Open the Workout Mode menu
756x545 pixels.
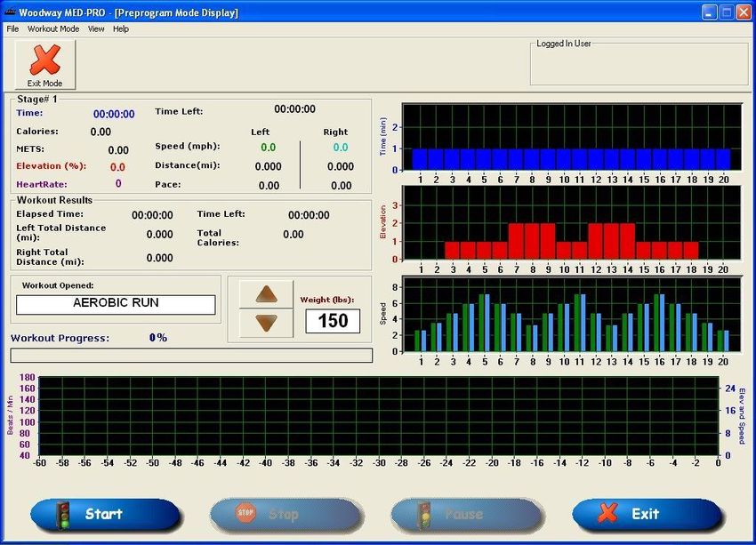(x=53, y=29)
